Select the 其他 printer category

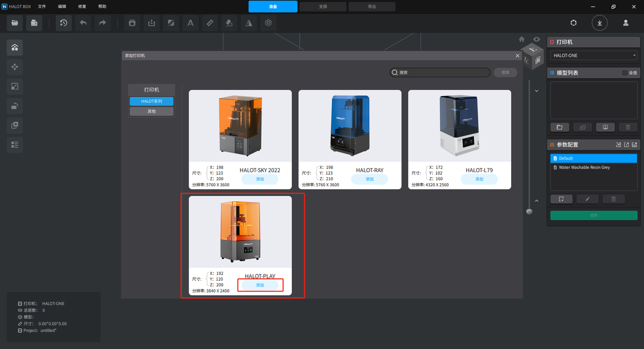pos(151,111)
